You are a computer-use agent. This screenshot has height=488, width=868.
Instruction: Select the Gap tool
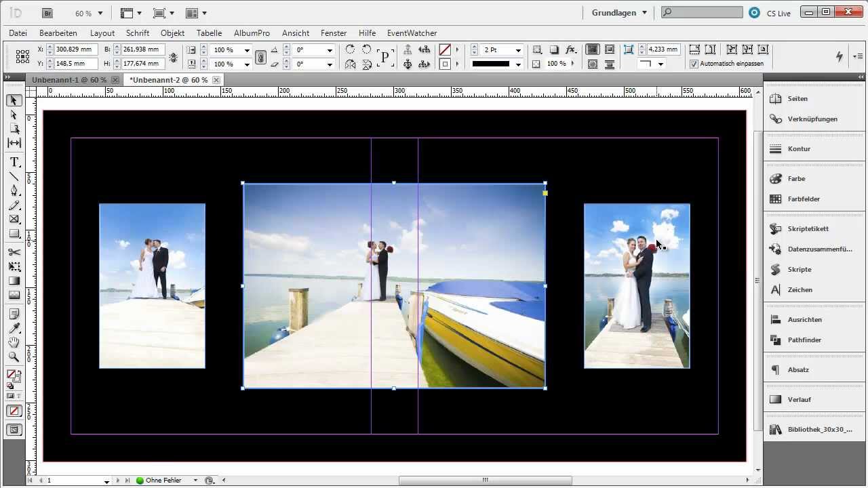[14, 143]
